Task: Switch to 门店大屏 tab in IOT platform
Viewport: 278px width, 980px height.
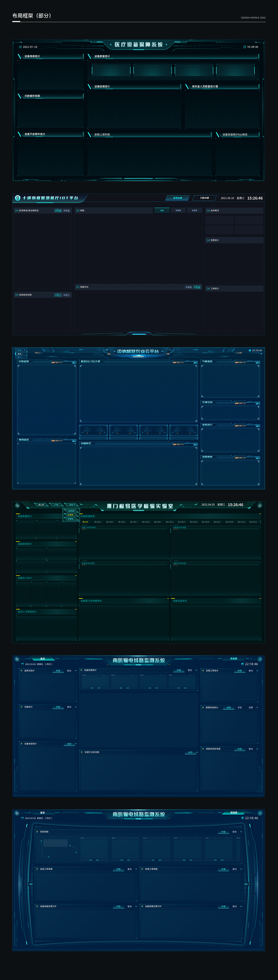Action: (x=205, y=198)
